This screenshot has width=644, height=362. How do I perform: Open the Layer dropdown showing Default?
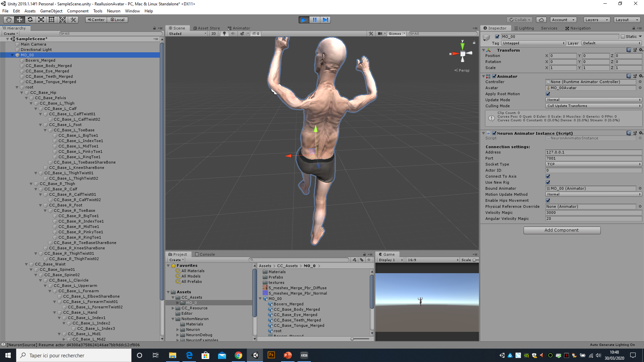click(x=612, y=43)
